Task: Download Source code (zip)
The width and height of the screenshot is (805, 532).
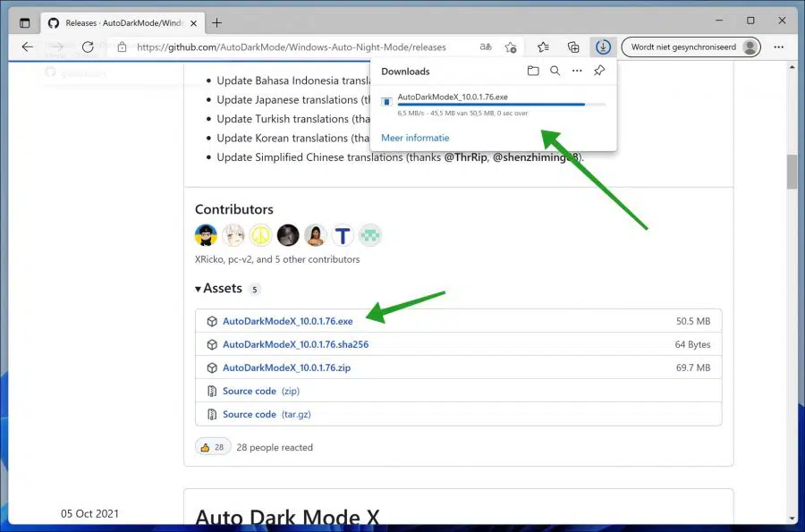Action: (x=261, y=391)
